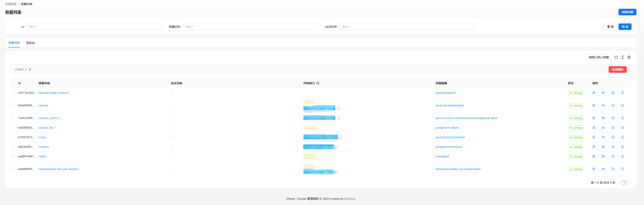644x205 pixels.
Task: Click the 创建容器 button
Action: tap(627, 12)
